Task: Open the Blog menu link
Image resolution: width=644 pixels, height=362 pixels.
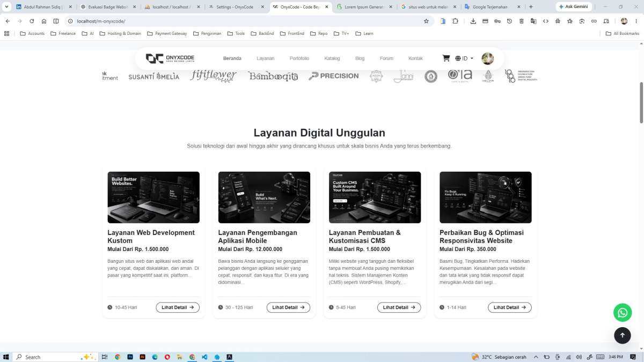Action: 360,58
